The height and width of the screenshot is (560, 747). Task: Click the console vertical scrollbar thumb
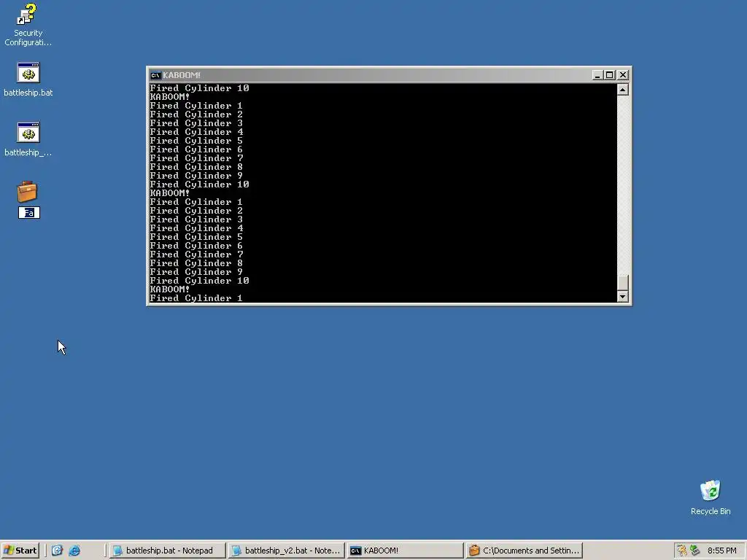623,282
